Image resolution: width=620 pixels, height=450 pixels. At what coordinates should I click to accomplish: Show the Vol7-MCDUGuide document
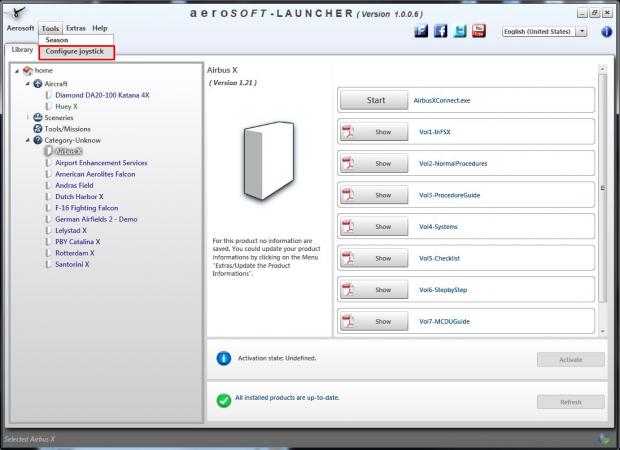pos(374,321)
